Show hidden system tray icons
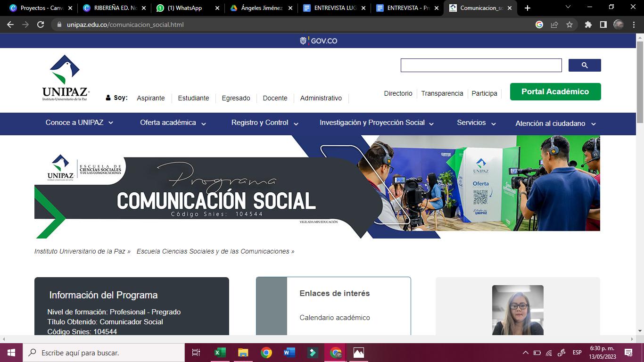This screenshot has height=362, width=644. click(x=526, y=353)
